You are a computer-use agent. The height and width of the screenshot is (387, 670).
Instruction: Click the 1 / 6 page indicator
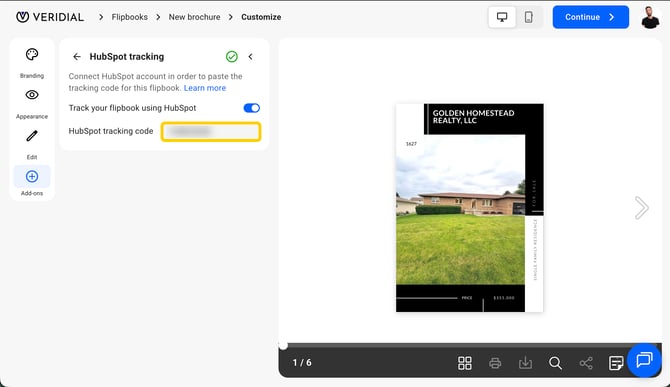(302, 363)
